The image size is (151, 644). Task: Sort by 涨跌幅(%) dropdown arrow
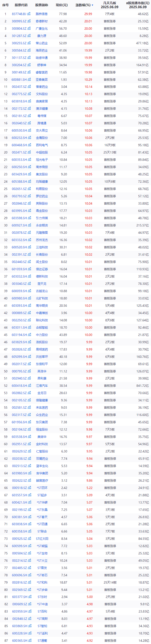(92, 5)
